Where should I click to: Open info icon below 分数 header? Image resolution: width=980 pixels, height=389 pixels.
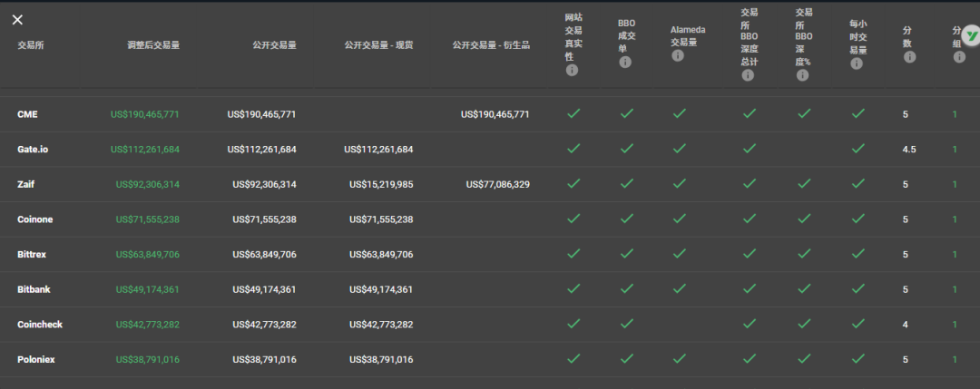909,57
